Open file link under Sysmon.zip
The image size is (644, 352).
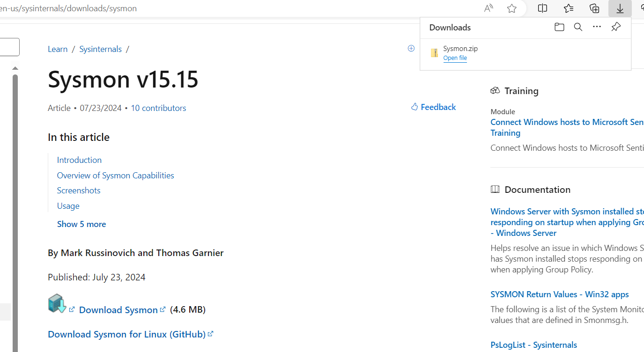[x=455, y=58]
